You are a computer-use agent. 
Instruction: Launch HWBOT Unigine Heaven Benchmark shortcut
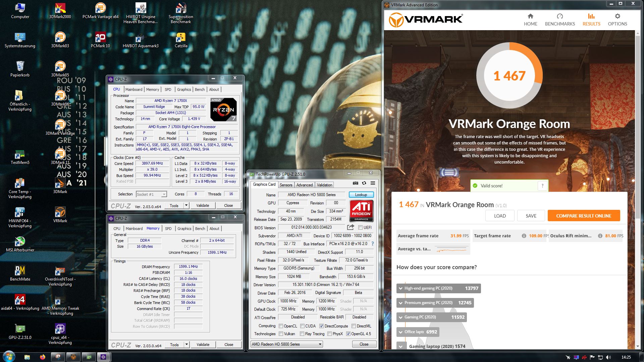pyautogui.click(x=141, y=13)
